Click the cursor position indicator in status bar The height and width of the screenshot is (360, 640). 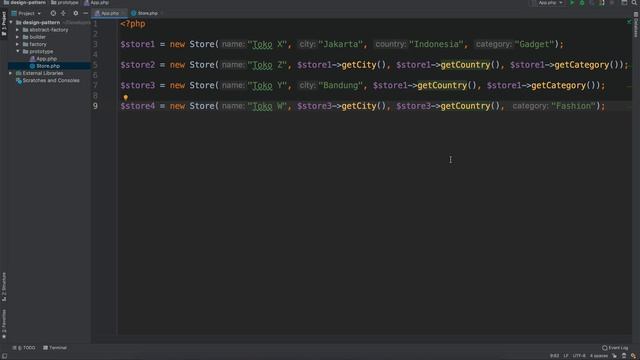[554, 356]
